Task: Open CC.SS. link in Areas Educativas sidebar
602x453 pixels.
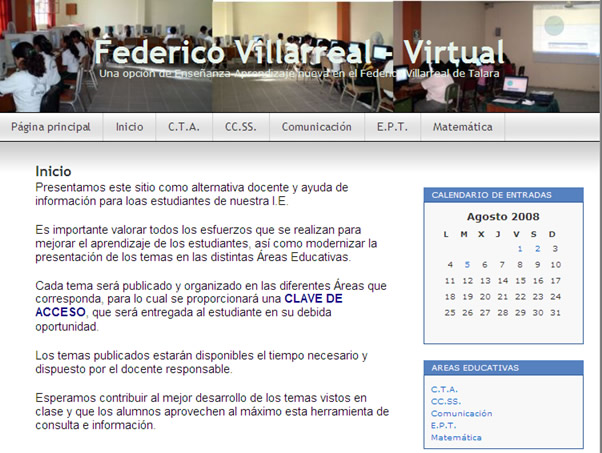Action: (x=445, y=401)
